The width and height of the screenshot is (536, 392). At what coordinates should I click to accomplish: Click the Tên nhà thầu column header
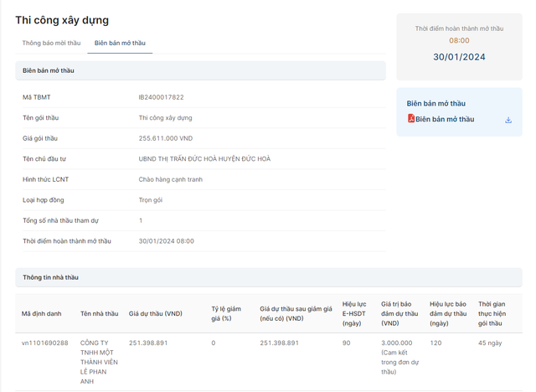[100, 314]
